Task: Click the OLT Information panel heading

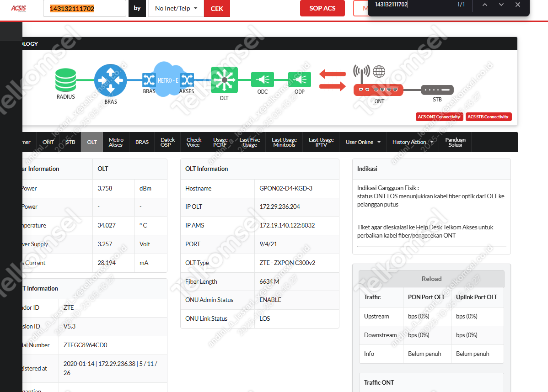Action: 206,169
